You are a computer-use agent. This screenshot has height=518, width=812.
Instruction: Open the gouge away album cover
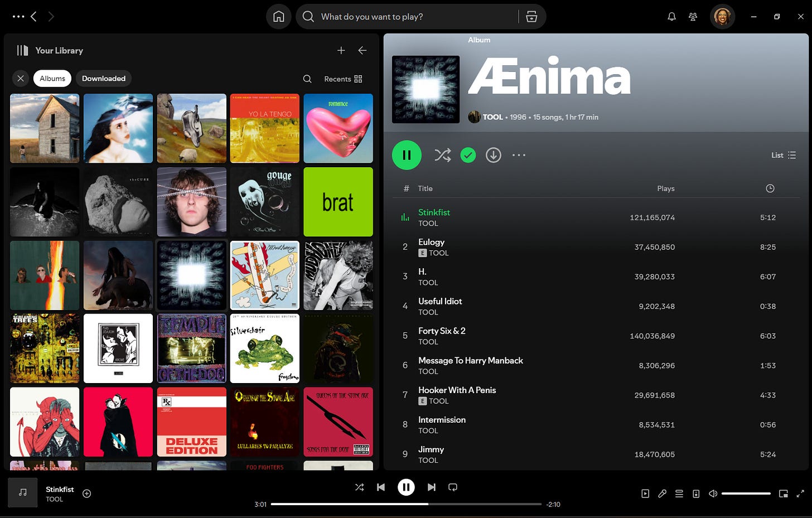[x=265, y=202]
